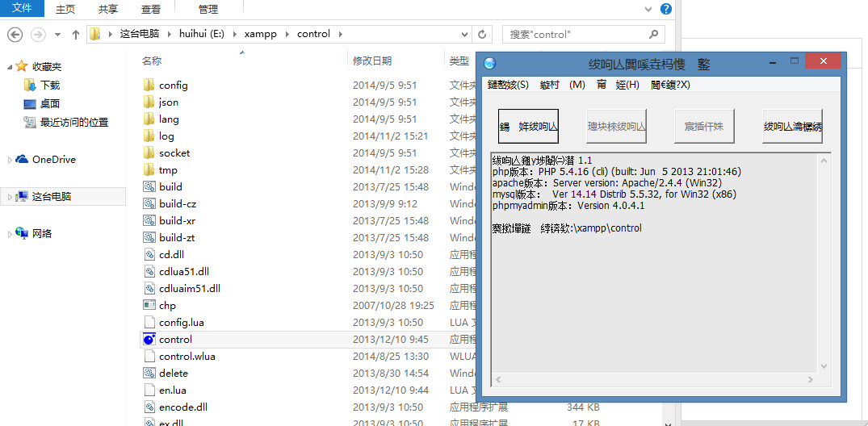Open Explorer help question mark
The height and width of the screenshot is (426, 868).
tap(666, 9)
